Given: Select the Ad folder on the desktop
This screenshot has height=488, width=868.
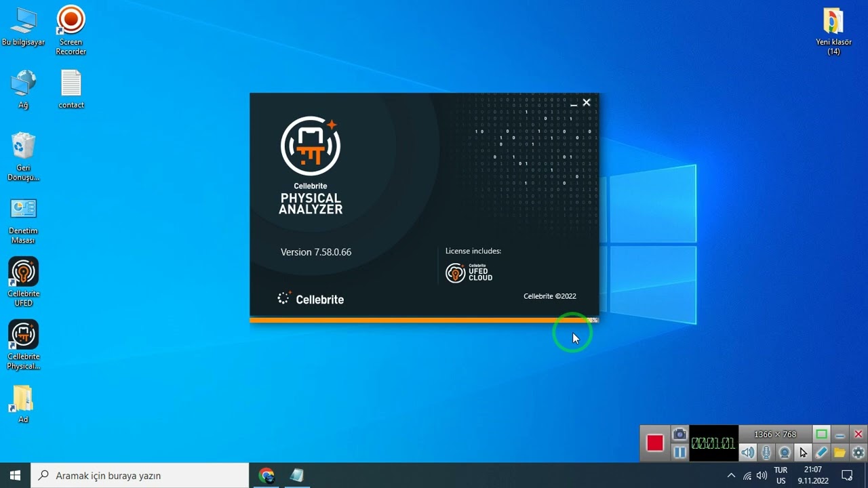Looking at the screenshot, I should (23, 404).
